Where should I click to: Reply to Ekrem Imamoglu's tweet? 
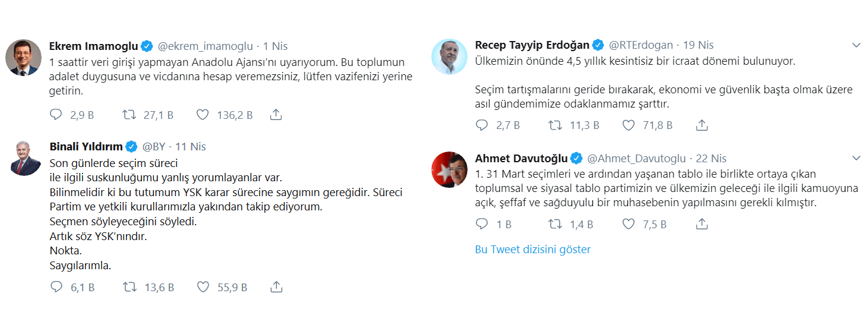(x=56, y=115)
